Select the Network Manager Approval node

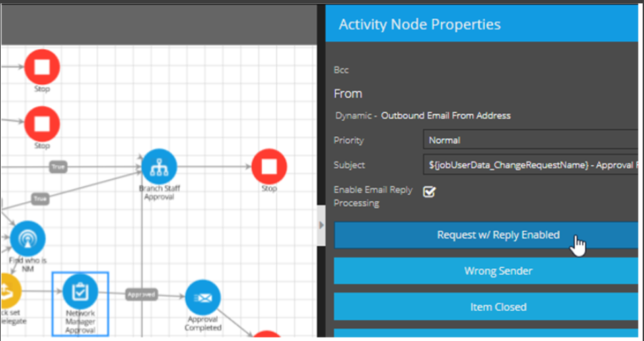click(80, 292)
